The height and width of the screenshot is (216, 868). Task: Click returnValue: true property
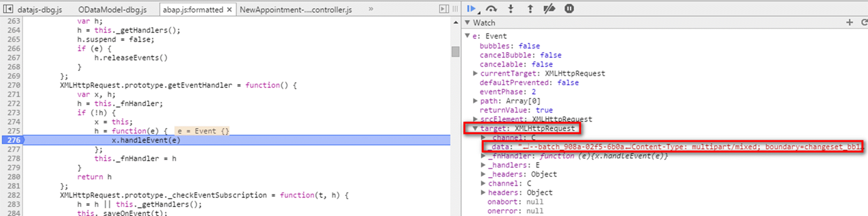(516, 110)
